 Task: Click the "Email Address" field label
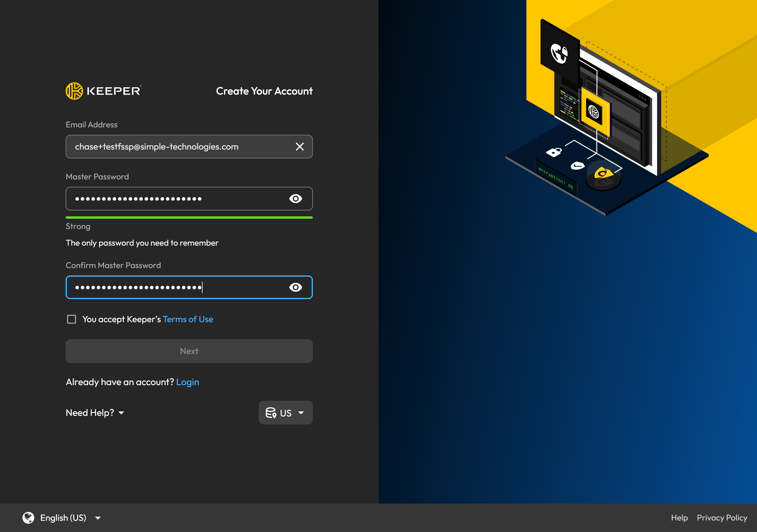point(91,125)
